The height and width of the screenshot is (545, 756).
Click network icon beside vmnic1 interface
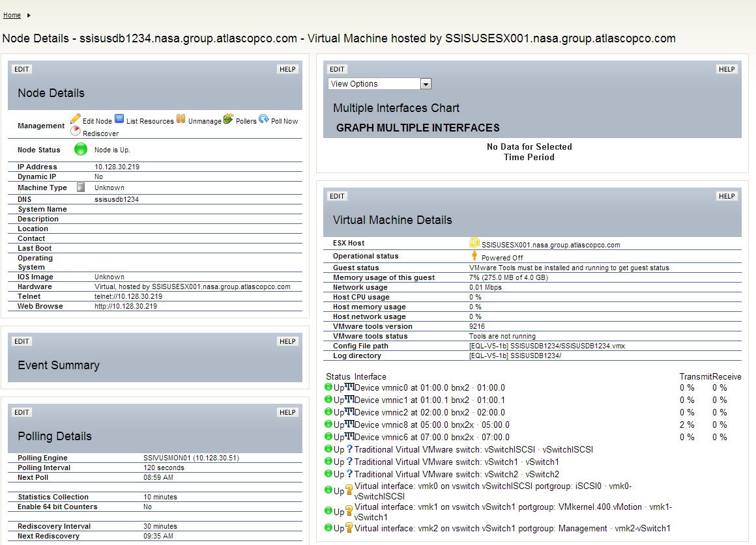pos(349,400)
